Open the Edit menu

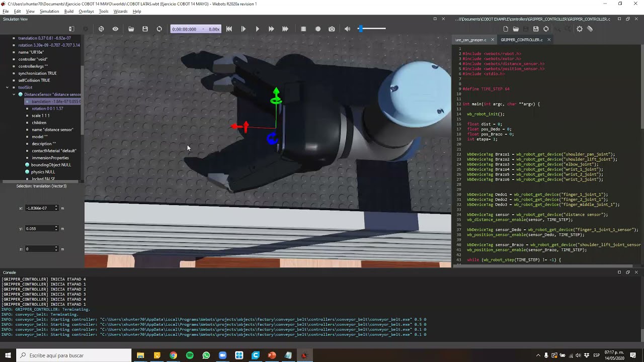tap(18, 11)
